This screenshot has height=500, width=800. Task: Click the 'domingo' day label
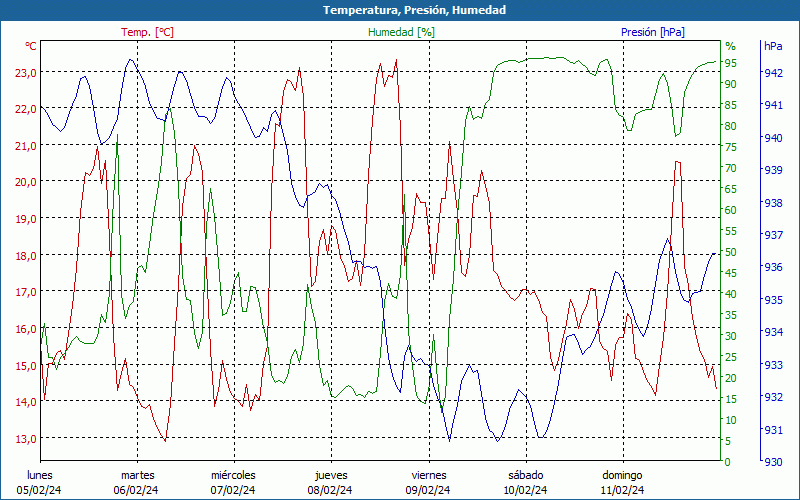(x=622, y=476)
